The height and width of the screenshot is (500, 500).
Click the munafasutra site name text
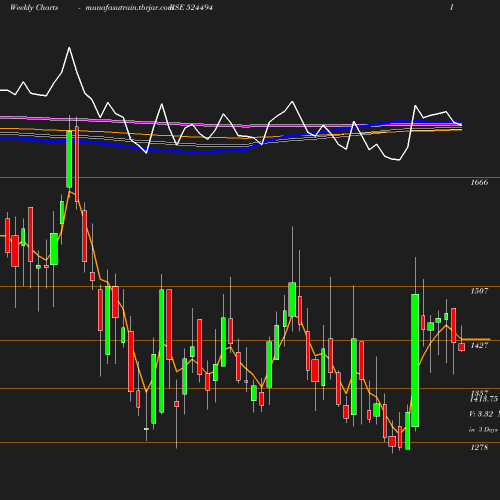tap(129, 8)
